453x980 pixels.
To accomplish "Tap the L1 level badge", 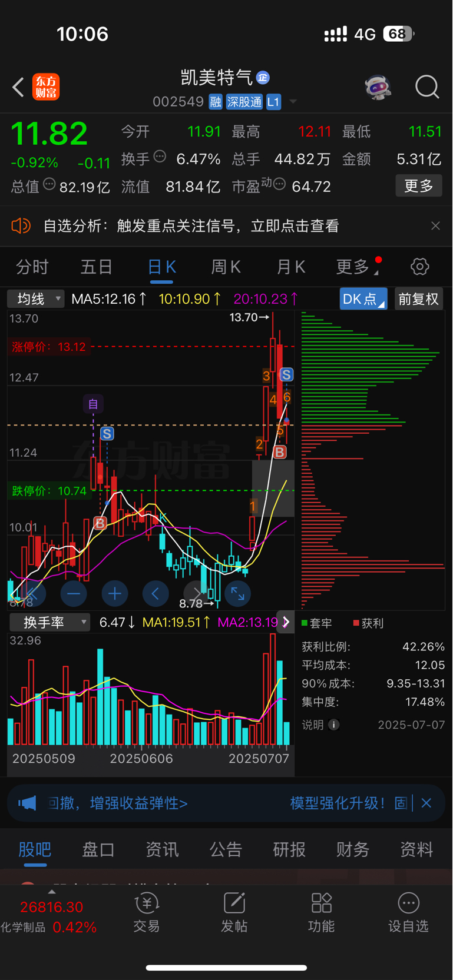I will point(273,102).
